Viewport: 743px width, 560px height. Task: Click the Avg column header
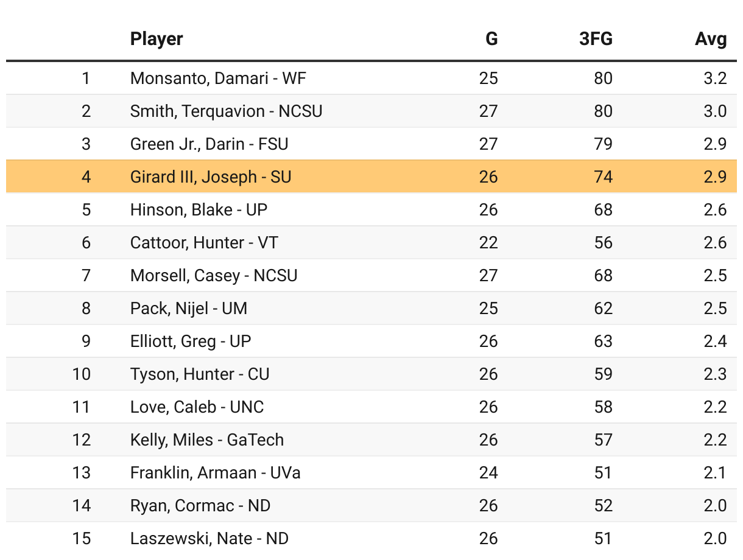[x=711, y=40]
